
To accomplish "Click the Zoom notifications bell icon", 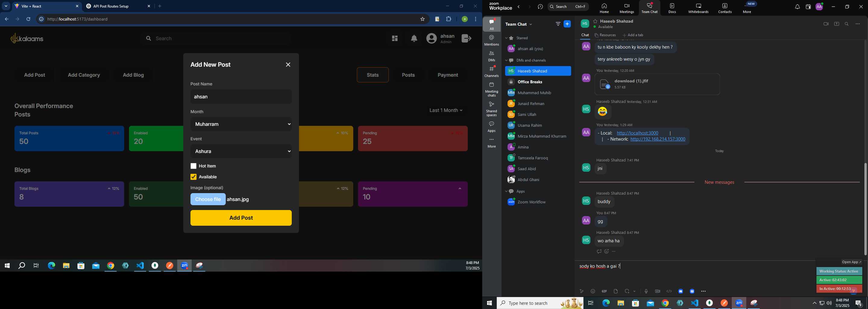I will click(797, 7).
